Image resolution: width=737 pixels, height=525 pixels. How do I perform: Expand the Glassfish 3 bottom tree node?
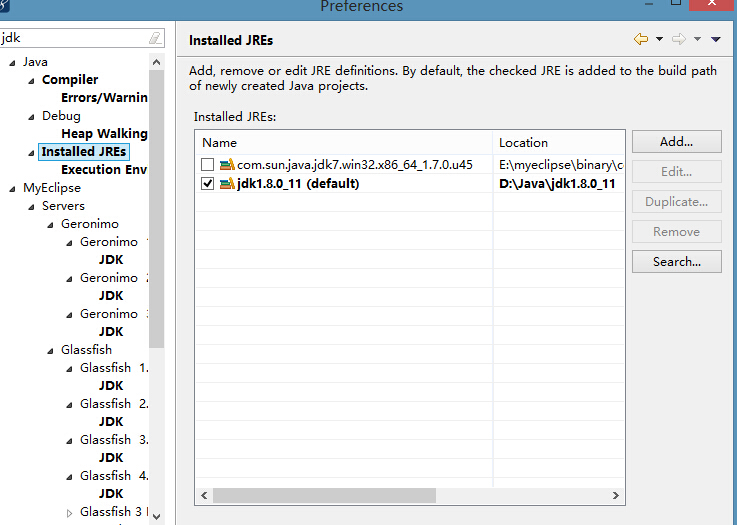pos(70,513)
